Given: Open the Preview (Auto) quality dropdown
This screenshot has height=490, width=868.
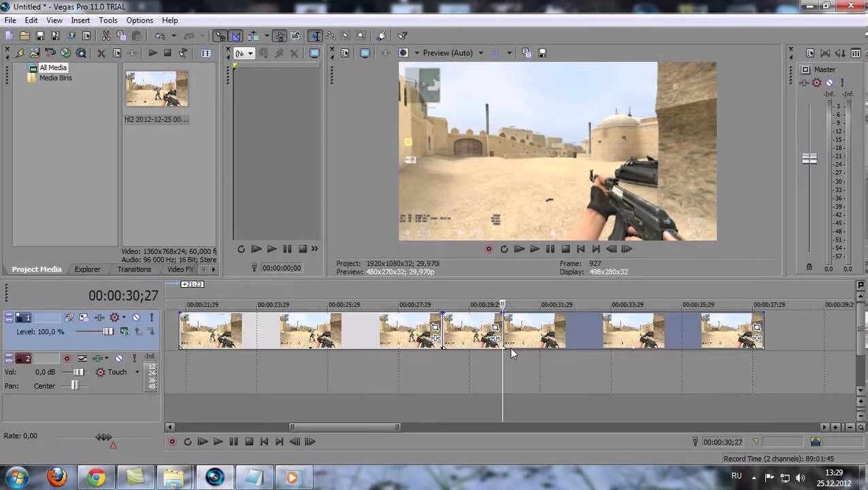Looking at the screenshot, I should click(x=480, y=53).
